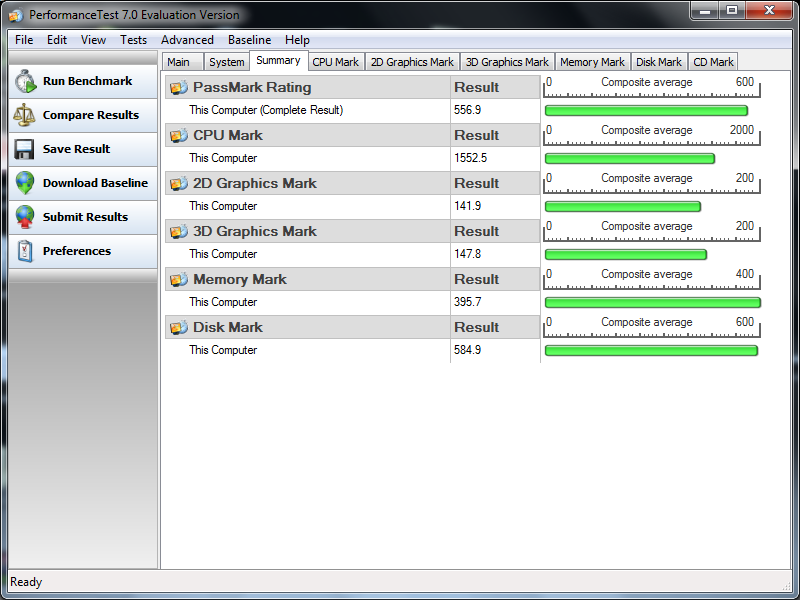The height and width of the screenshot is (600, 800).
Task: Open the 2D Graphics Mark tab
Action: [412, 62]
